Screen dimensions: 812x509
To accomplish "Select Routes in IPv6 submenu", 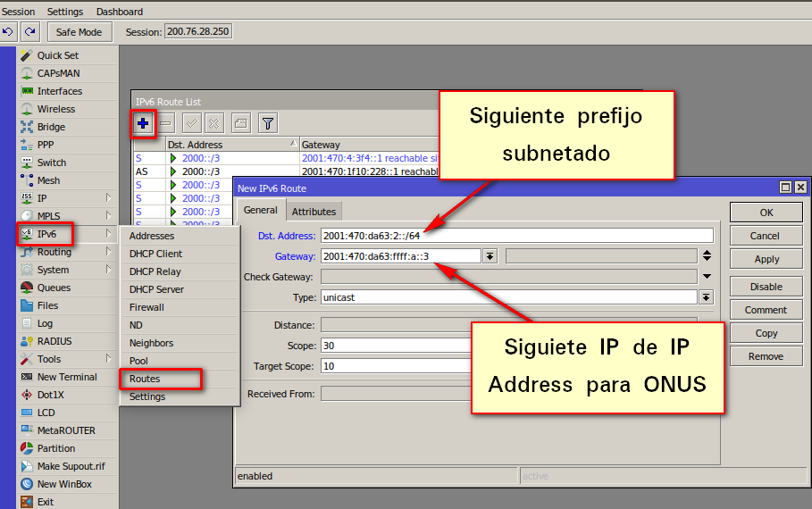I will point(145,379).
